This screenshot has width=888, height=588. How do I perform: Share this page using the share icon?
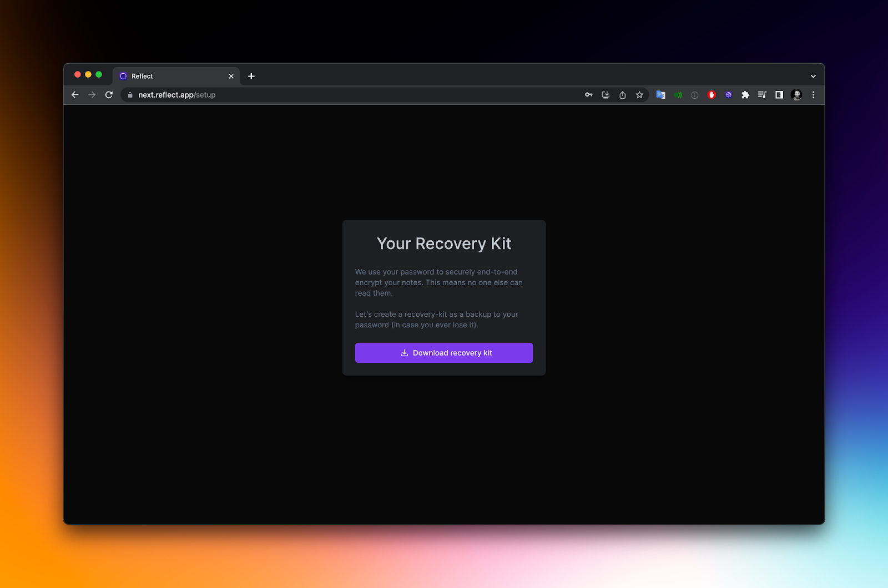(623, 95)
